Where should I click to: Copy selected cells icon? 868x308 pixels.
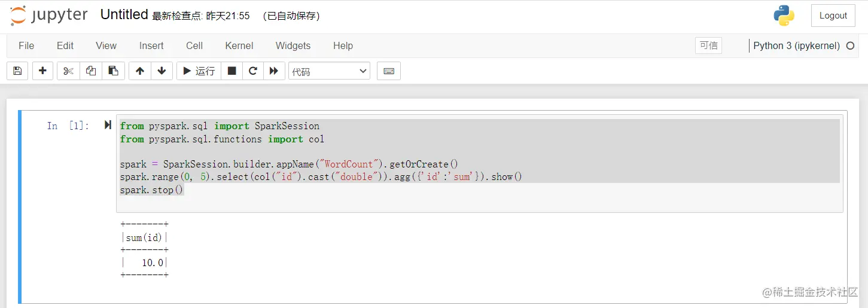[91, 71]
